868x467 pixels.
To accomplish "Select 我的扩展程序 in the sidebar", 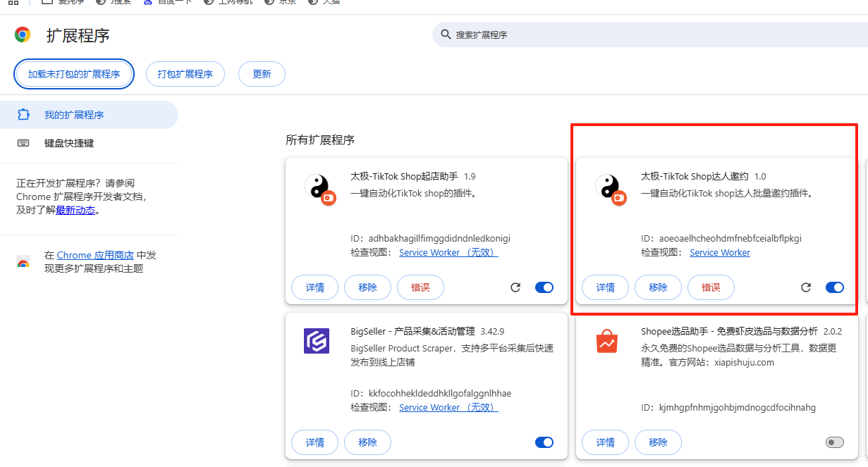I will pos(74,115).
